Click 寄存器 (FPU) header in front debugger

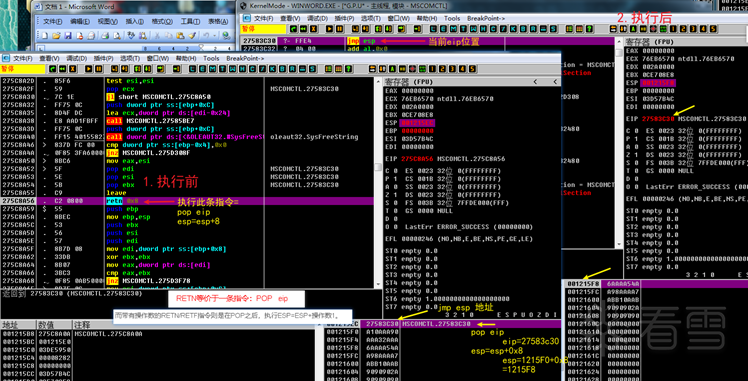click(x=409, y=82)
